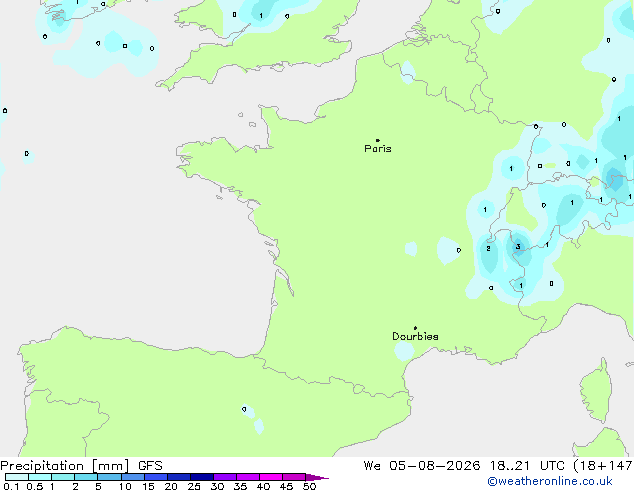This screenshot has width=634, height=490.
Task: Click the date '05-08-2026' in footer
Action: pyautogui.click(x=435, y=466)
